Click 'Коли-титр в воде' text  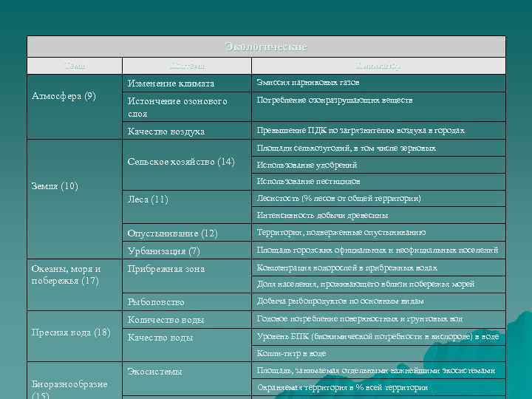click(x=291, y=353)
